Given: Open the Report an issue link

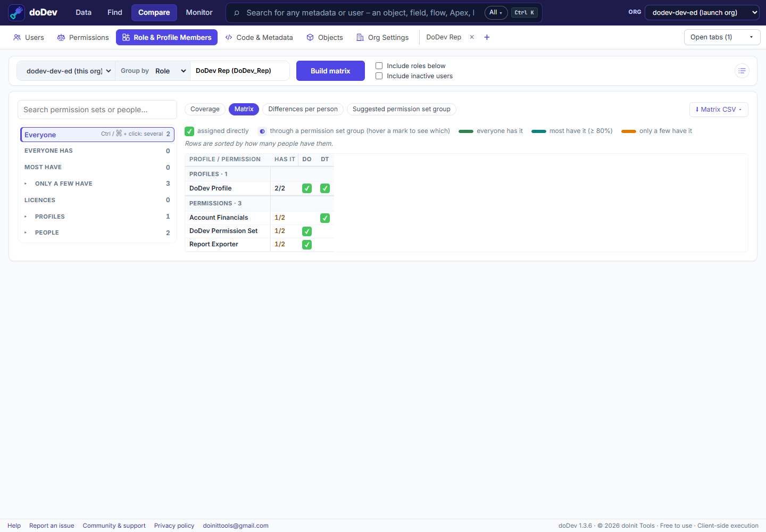Looking at the screenshot, I should click(x=52, y=526).
